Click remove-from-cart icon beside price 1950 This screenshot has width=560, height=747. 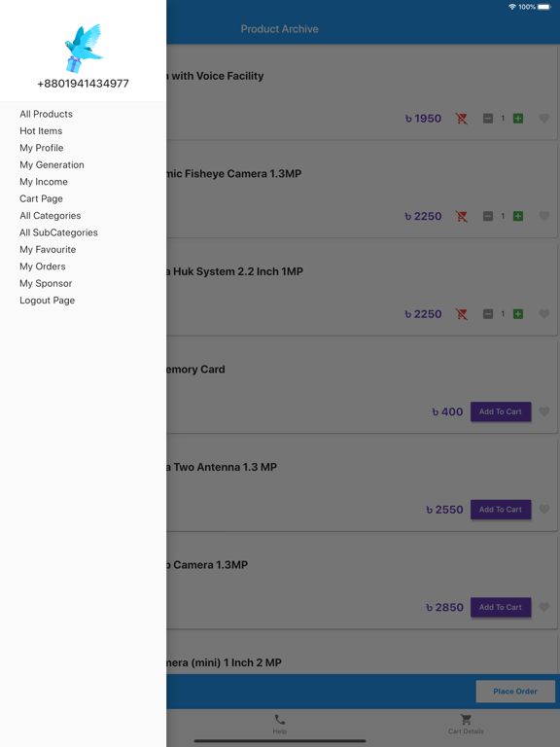[x=462, y=119]
